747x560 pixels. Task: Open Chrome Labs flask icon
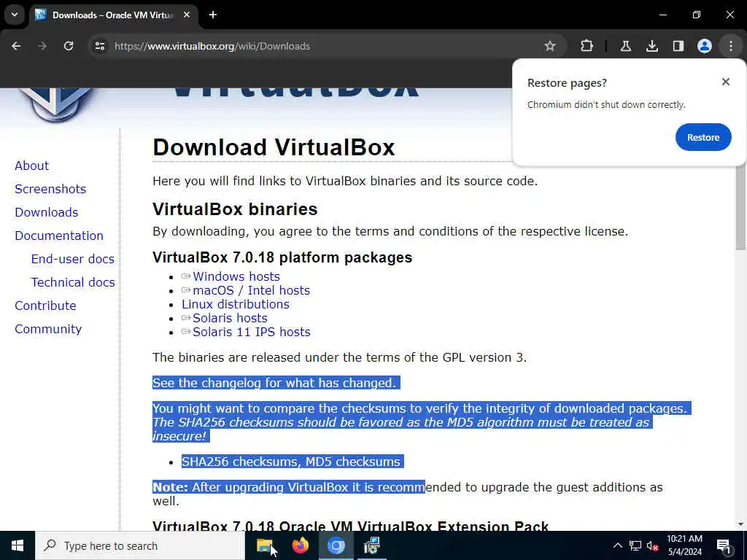click(x=625, y=46)
